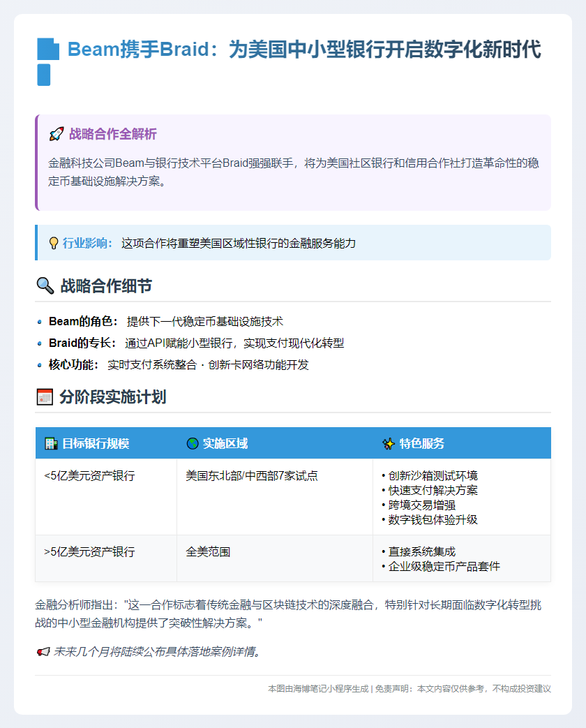Click the lightbulb icon before 行业影响
The height and width of the screenshot is (728, 586).
[54, 244]
